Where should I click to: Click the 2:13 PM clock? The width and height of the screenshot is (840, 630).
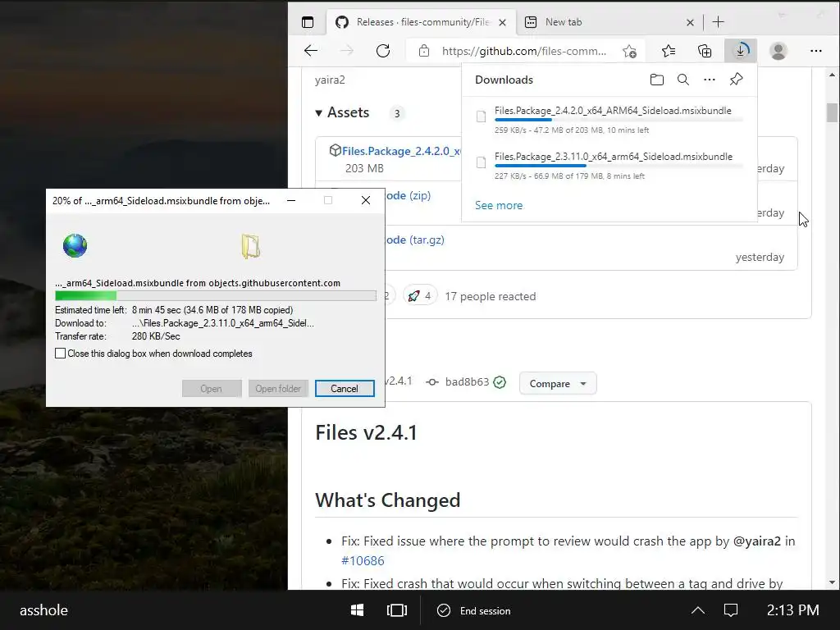(x=792, y=610)
